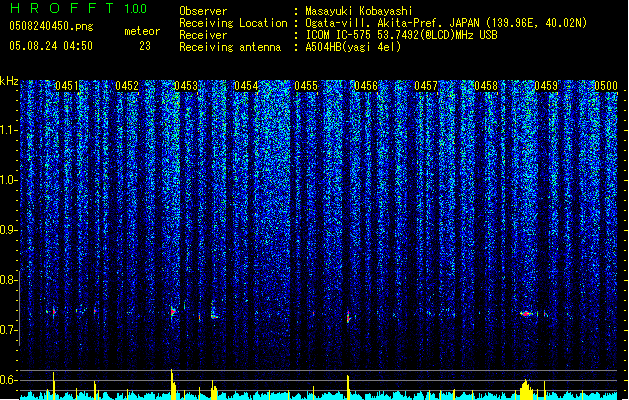Click the ICOM IC-575 receiver text
629x400 pixels.
point(401,35)
